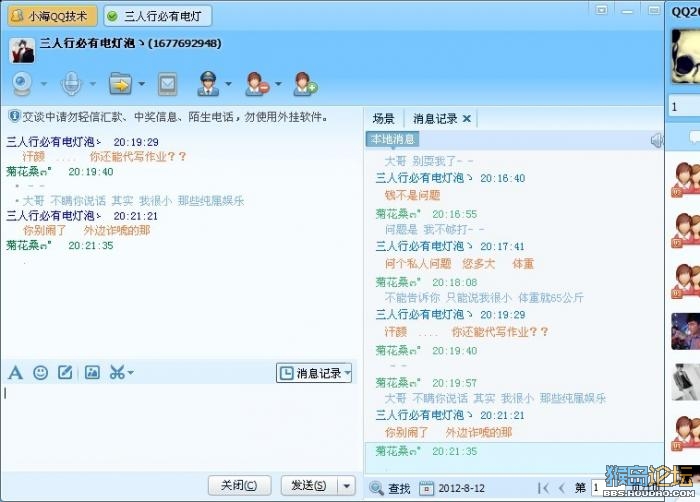Open the font settings A icon

[x=16, y=372]
